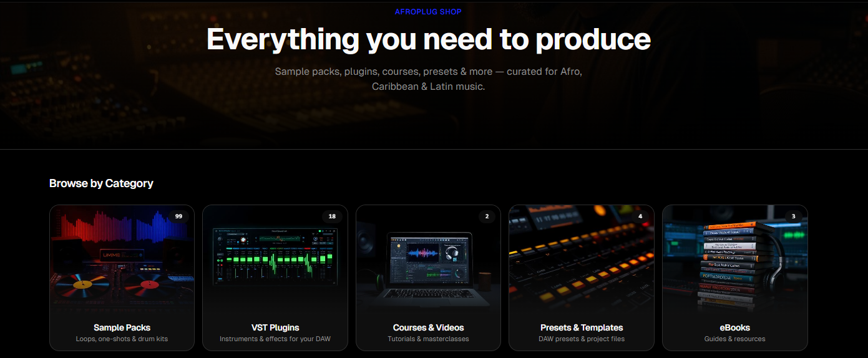Click 'Tutorials & masterclasses' subtitle
The image size is (868, 358).
point(428,339)
